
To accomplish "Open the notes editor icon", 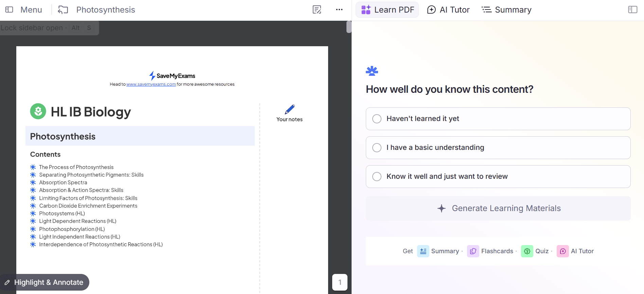I will tap(317, 10).
